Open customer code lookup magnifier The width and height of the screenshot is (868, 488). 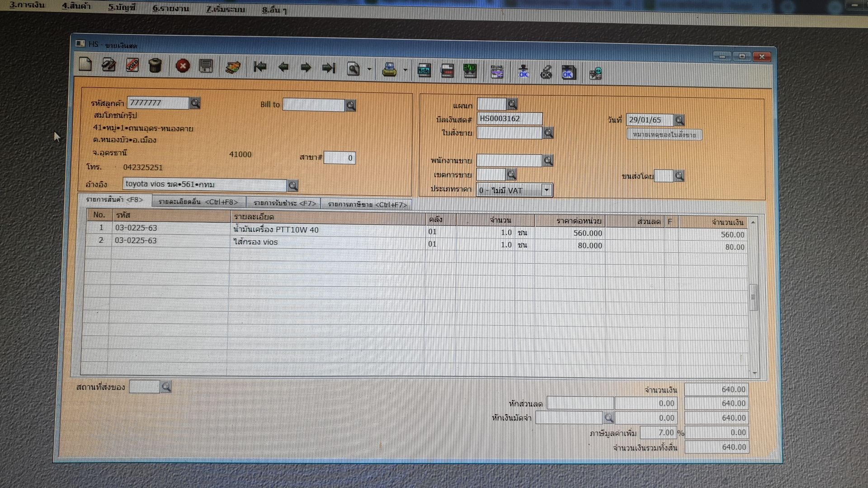(x=195, y=103)
